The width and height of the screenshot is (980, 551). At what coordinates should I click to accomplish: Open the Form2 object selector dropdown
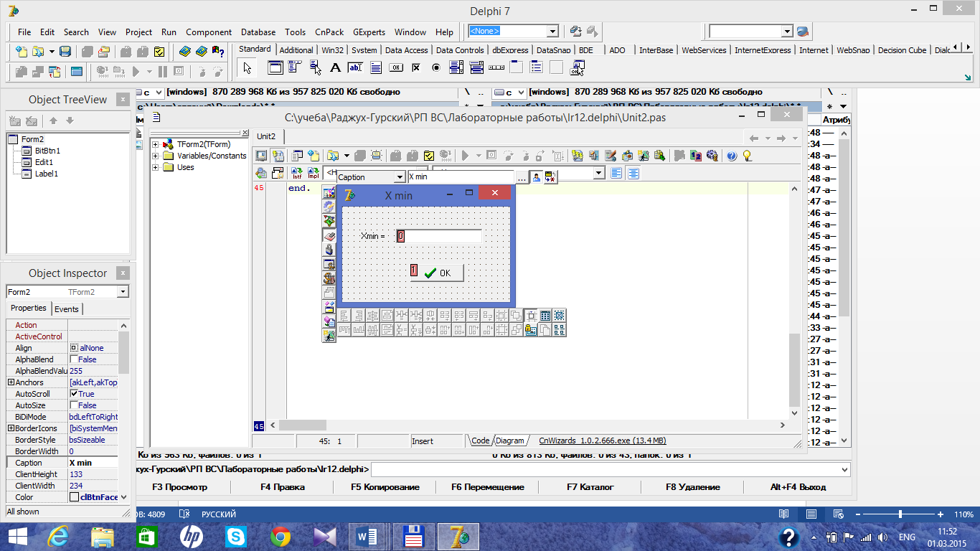click(x=123, y=292)
